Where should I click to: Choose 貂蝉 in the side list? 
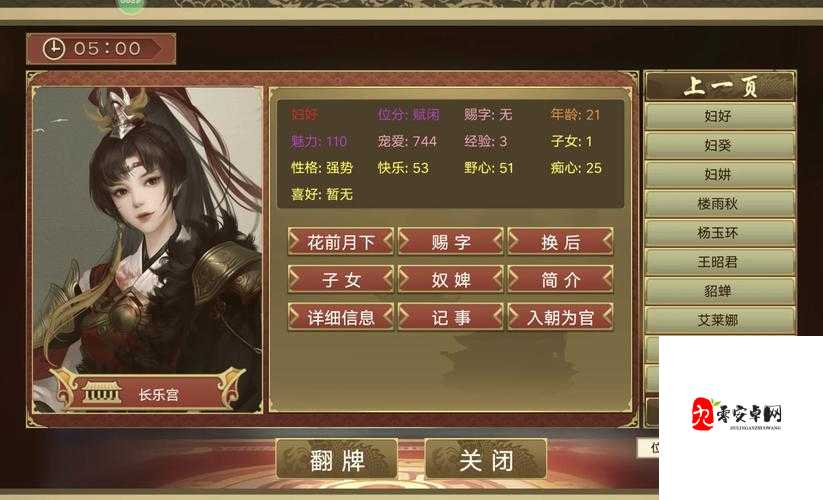(720, 291)
